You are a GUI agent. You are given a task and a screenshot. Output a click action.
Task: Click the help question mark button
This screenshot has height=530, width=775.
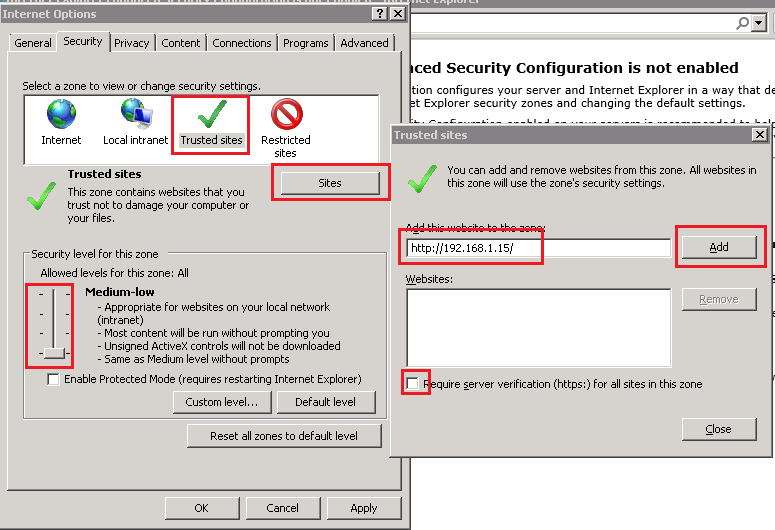[379, 14]
